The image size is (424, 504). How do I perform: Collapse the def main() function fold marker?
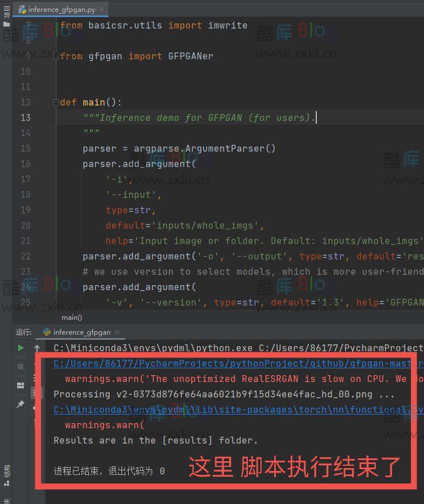pyautogui.click(x=56, y=103)
